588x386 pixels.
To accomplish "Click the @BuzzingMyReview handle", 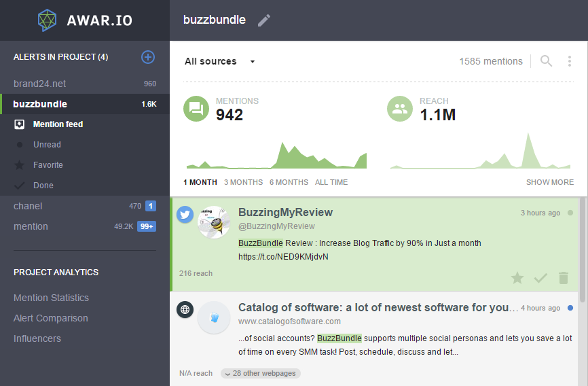I will pyautogui.click(x=276, y=226).
